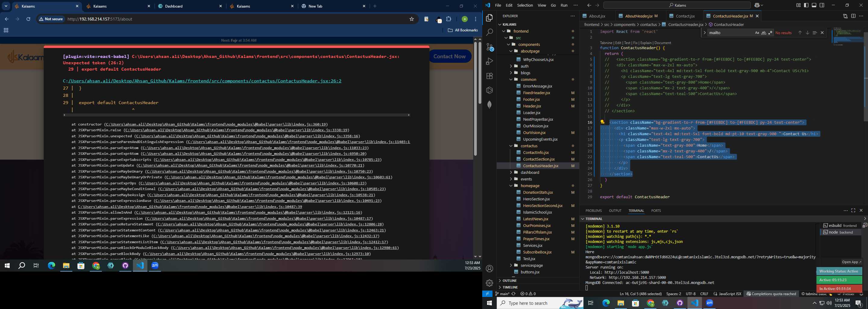Screen dimensions: 868x309
Task: Open the Chrome profile avatar
Action: 465,19
